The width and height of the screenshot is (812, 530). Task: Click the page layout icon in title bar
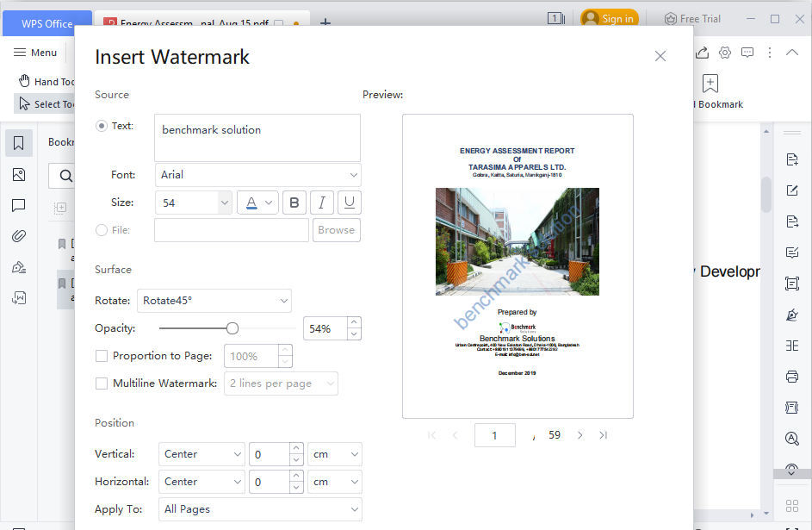(x=556, y=19)
